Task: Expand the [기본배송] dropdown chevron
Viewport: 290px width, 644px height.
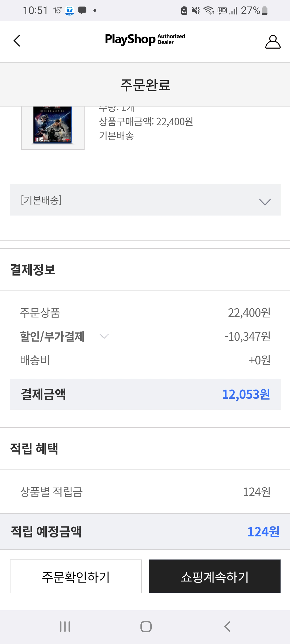Action: point(265,202)
